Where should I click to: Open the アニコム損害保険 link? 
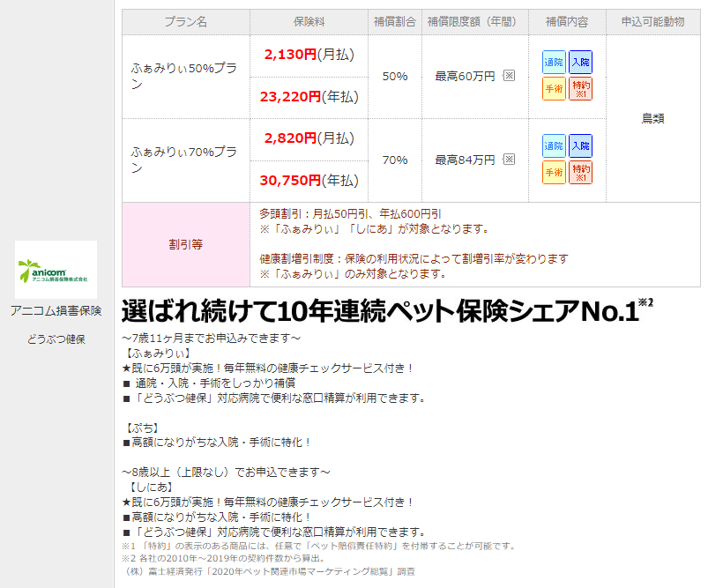point(56,310)
